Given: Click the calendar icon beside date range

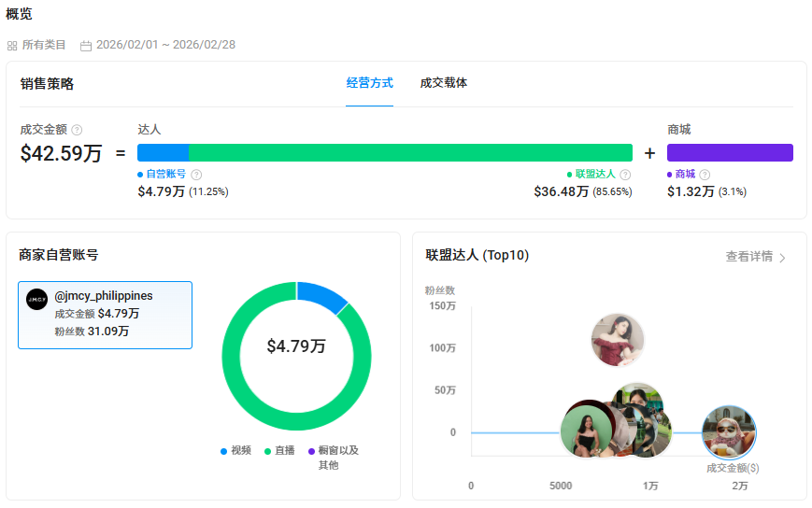Looking at the screenshot, I should click(x=86, y=45).
